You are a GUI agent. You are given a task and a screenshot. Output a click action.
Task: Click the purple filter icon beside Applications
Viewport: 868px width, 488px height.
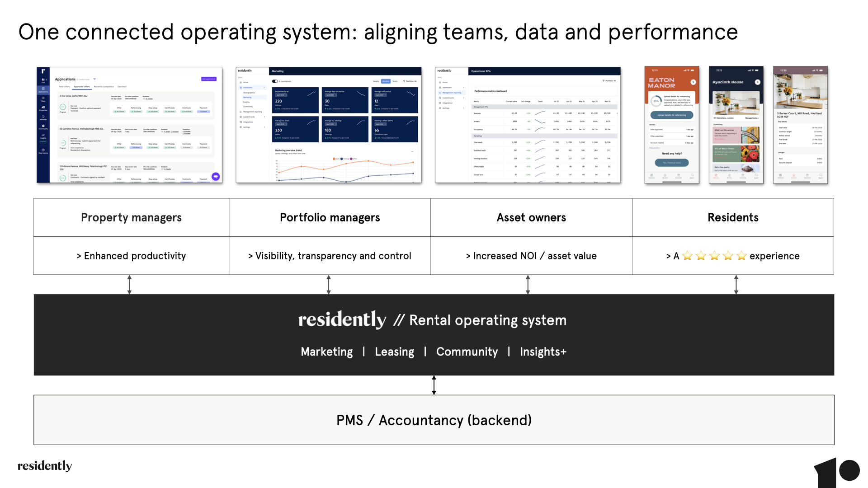(x=94, y=79)
